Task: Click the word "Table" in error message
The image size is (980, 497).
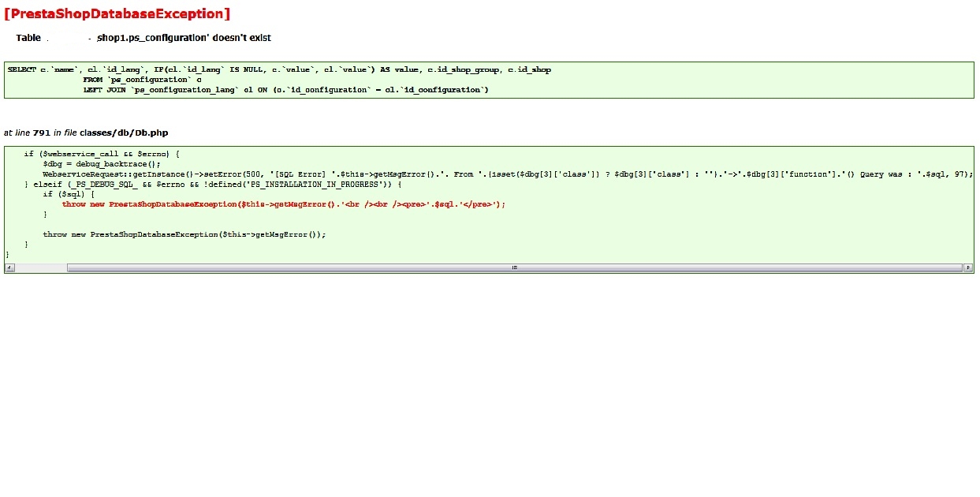Action: pyautogui.click(x=28, y=38)
